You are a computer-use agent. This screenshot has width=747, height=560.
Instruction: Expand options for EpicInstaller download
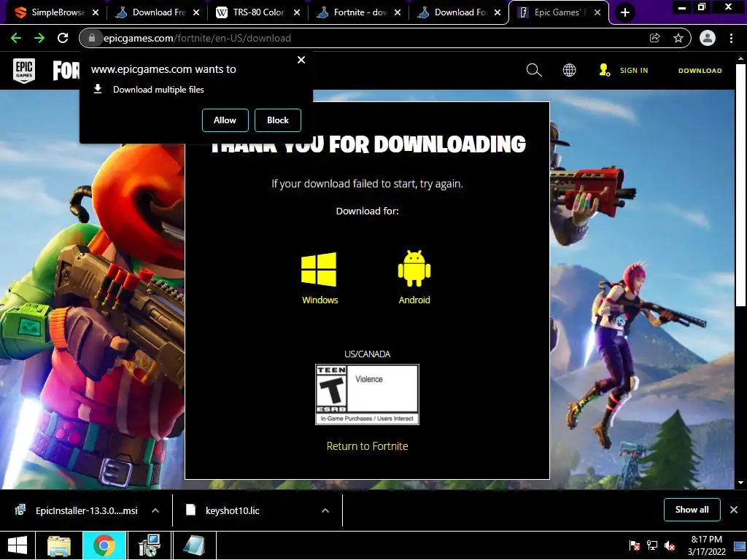pyautogui.click(x=155, y=510)
